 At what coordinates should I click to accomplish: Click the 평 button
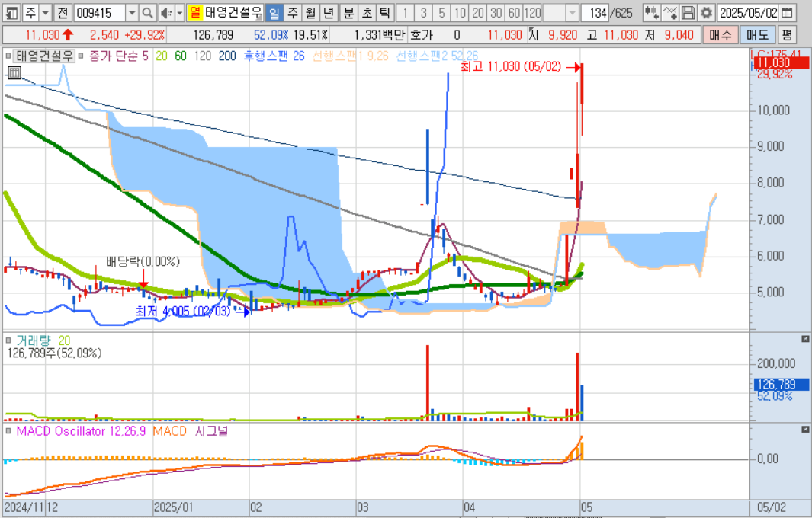[x=787, y=35]
